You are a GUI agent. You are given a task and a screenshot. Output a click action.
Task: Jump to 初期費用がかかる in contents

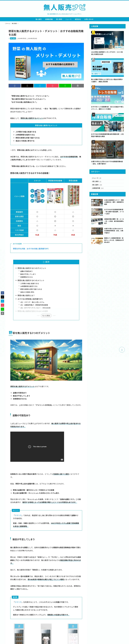click(x=26, y=277)
